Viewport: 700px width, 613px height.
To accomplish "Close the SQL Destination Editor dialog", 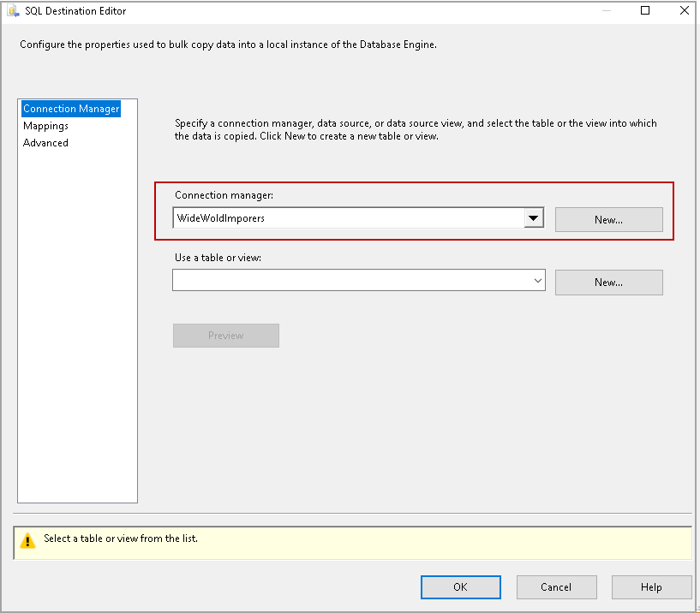I will pos(684,11).
